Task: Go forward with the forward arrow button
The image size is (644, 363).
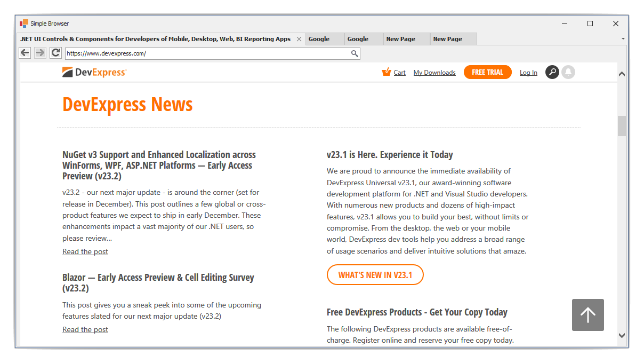Action: [x=40, y=53]
